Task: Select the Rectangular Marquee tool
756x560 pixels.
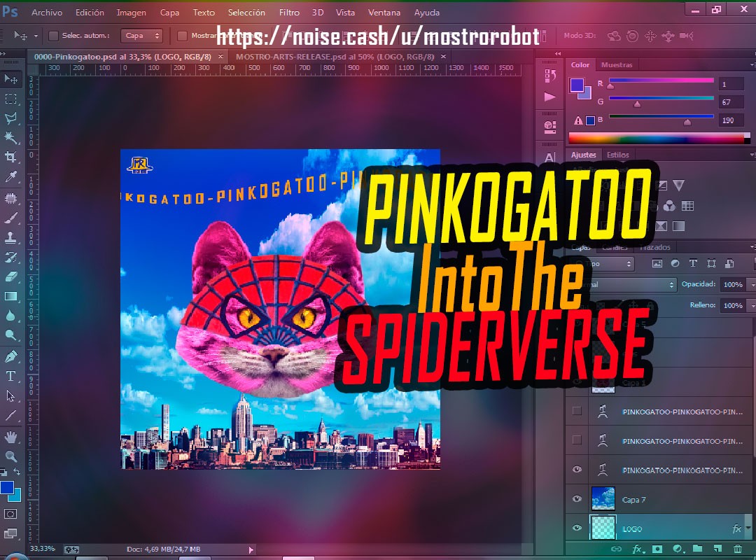Action: [x=10, y=99]
